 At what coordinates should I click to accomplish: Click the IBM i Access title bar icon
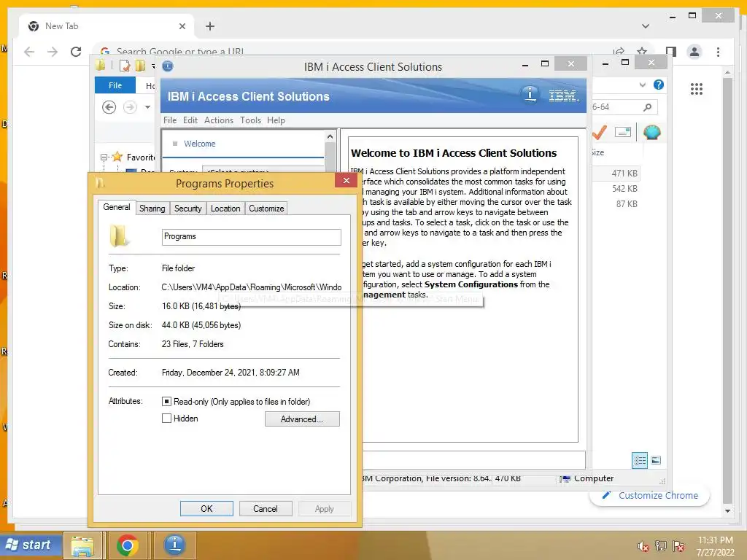pyautogui.click(x=168, y=66)
